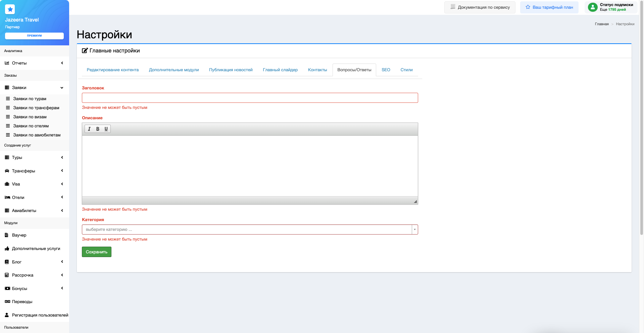Viewport: 644px width, 333px height.
Task: Open Заявки по визам in sidebar
Action: pyautogui.click(x=30, y=117)
